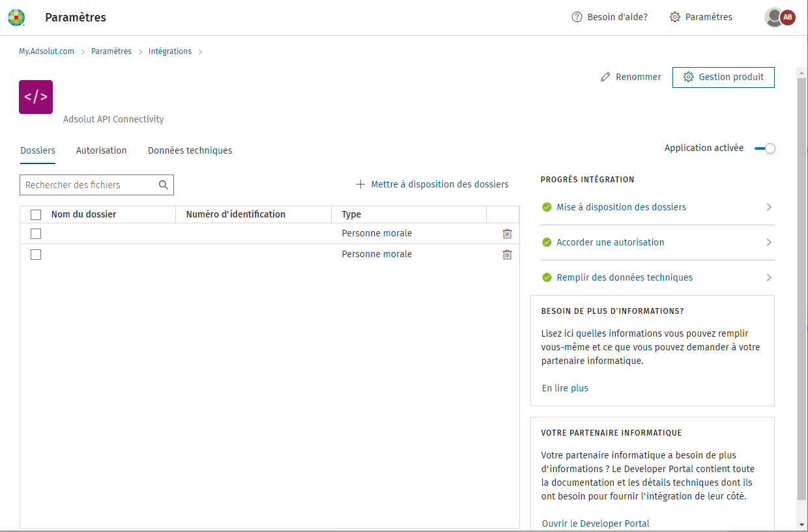Focus the Rechercher des fichiers field
This screenshot has height=532, width=808.
pos(96,185)
